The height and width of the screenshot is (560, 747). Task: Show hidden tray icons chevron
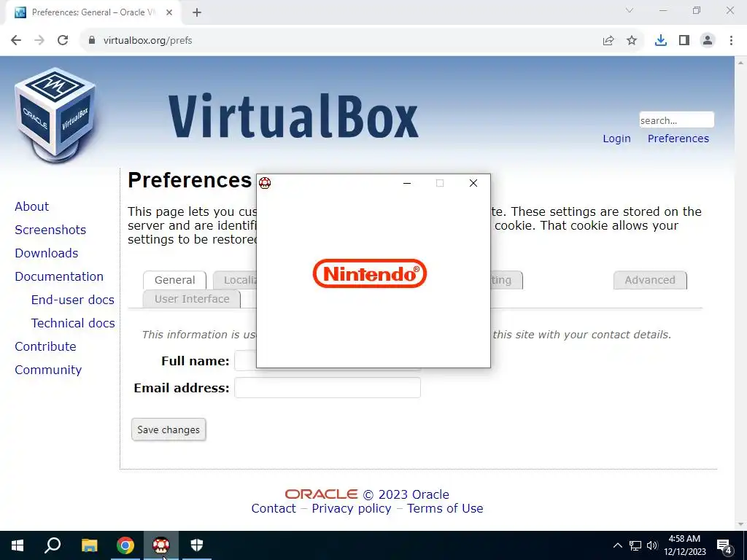(617, 545)
